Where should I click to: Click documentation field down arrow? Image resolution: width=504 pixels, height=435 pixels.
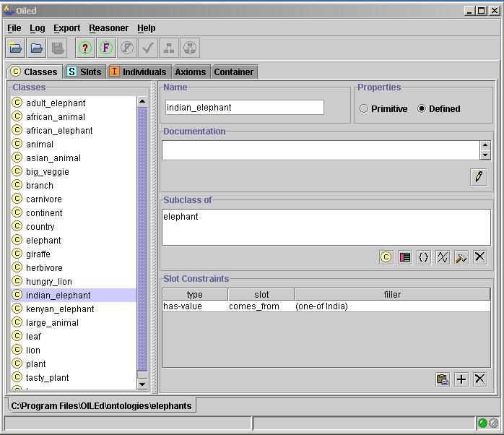(485, 155)
